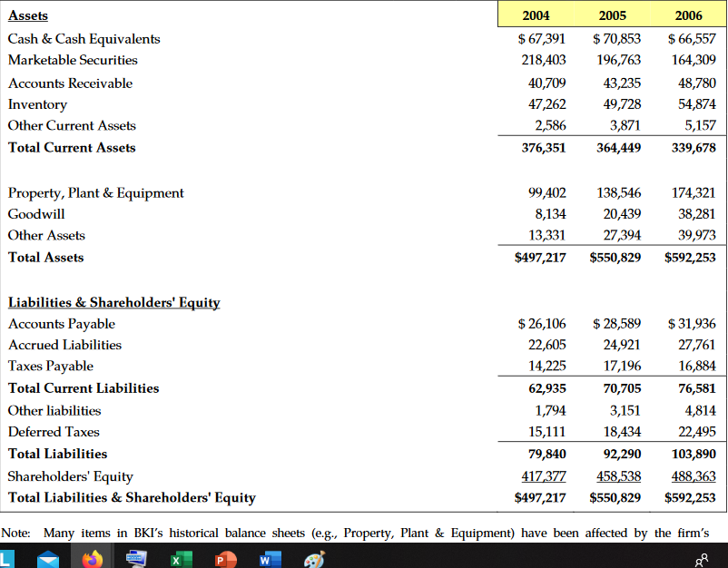Open Microsoft Word from the taskbar
The height and width of the screenshot is (568, 728).
pos(270,556)
